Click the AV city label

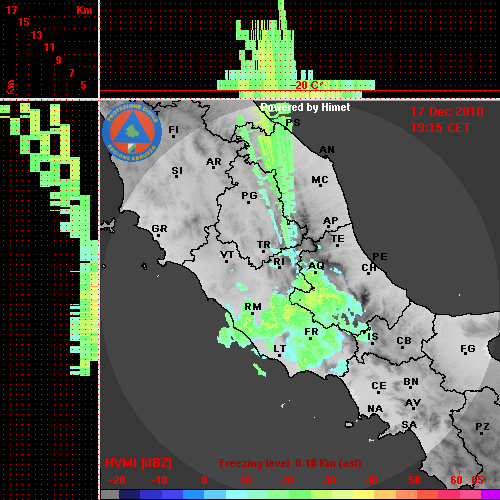coord(413,403)
